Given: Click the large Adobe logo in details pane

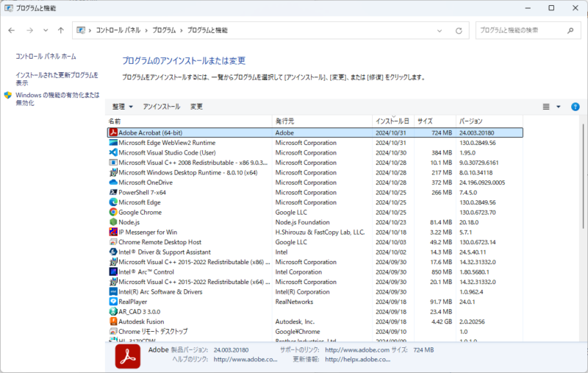Looking at the screenshot, I should point(128,356).
